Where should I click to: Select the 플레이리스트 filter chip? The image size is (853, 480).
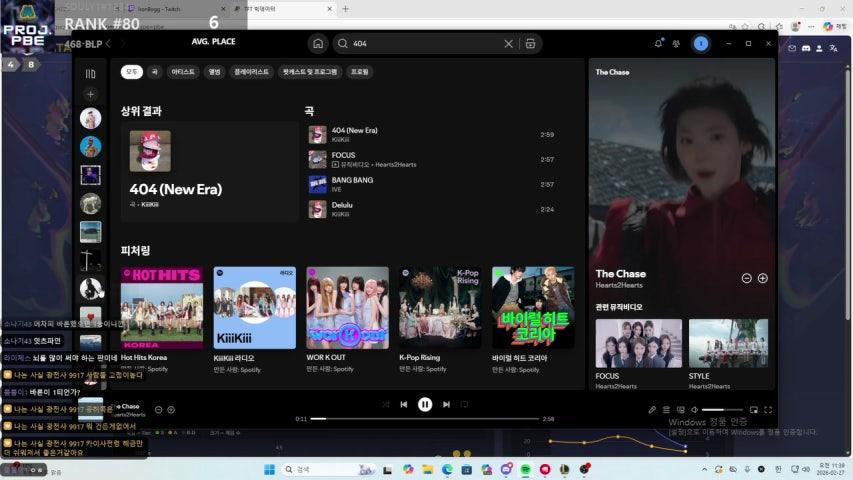251,72
